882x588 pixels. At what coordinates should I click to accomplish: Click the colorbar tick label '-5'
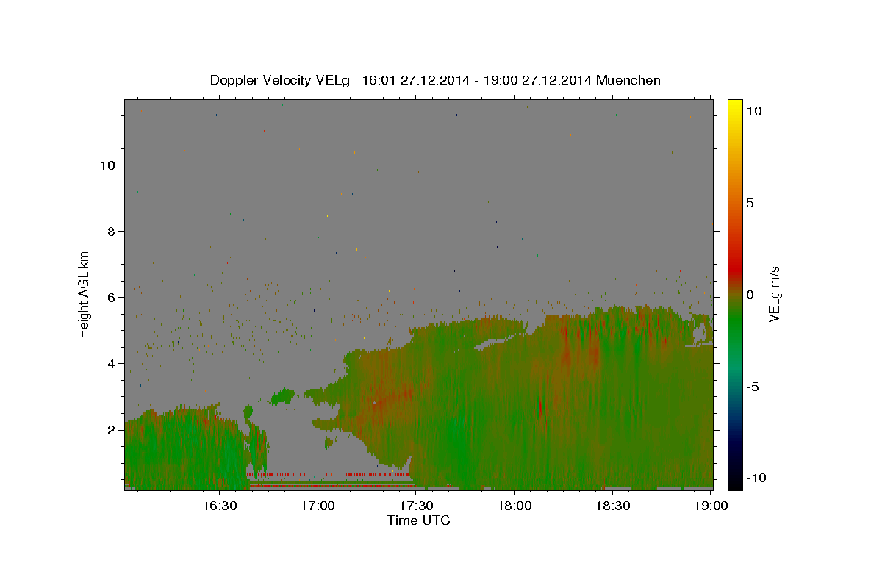pos(753,387)
